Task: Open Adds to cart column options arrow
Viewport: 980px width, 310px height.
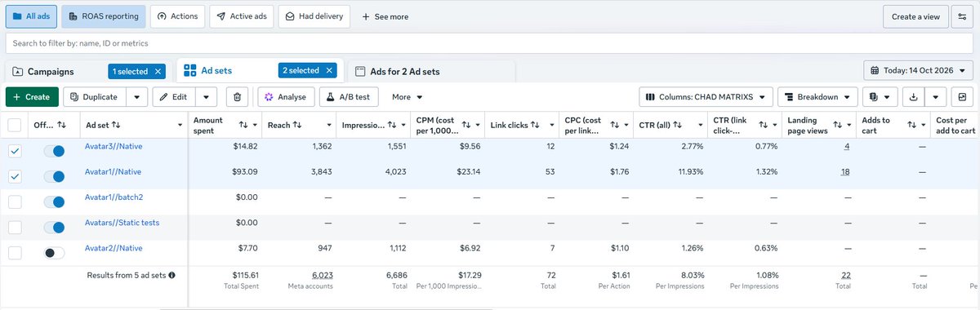Action: [x=923, y=125]
